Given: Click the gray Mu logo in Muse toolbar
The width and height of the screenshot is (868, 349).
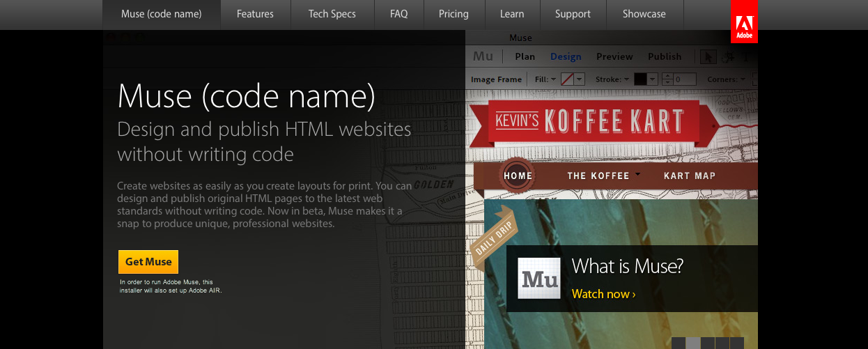Looking at the screenshot, I should (483, 56).
